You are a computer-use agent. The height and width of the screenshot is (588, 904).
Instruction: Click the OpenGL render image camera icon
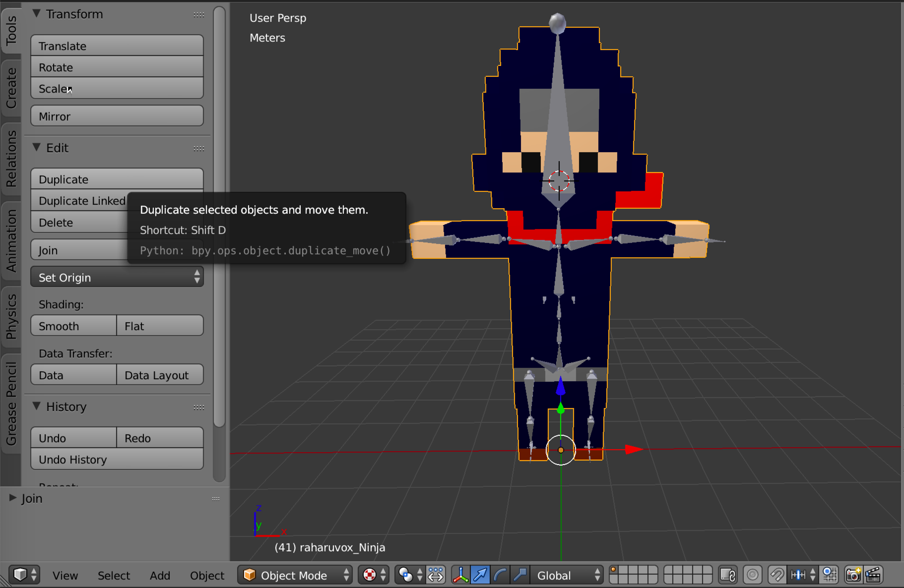853,575
